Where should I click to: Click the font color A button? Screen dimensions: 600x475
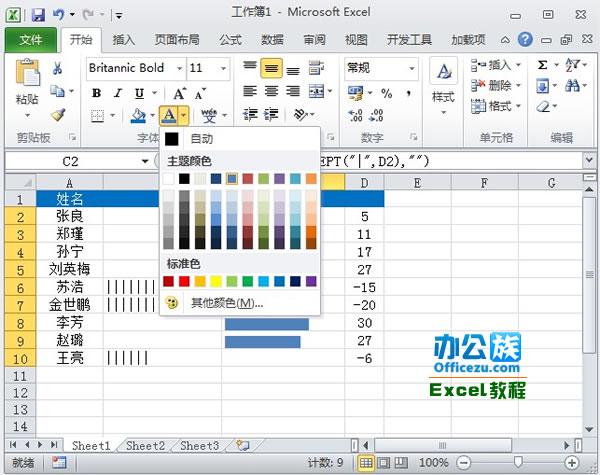pyautogui.click(x=169, y=116)
